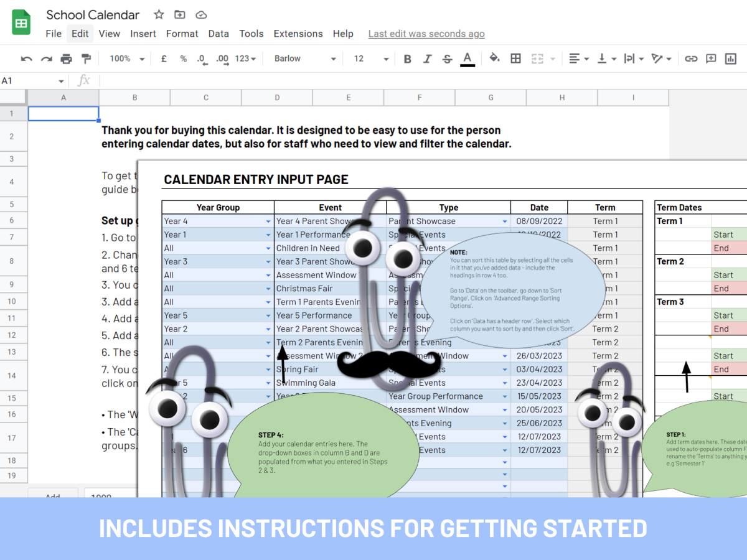The height and width of the screenshot is (560, 747).
Task: Open the Fill colour bucket
Action: tap(494, 58)
